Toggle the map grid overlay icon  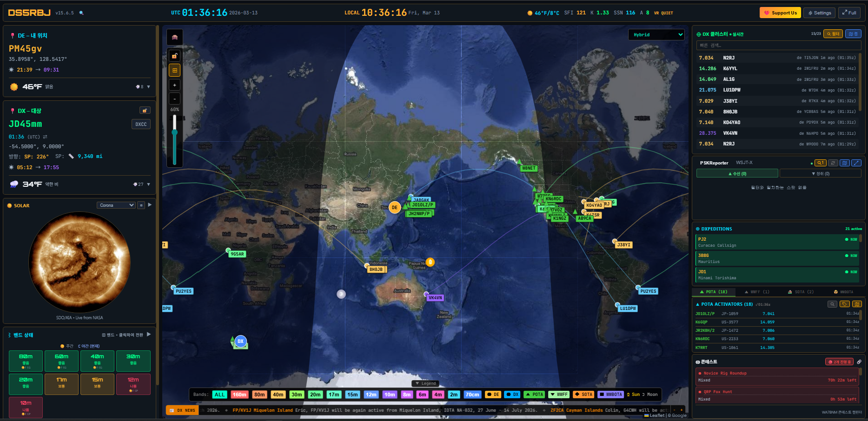175,71
